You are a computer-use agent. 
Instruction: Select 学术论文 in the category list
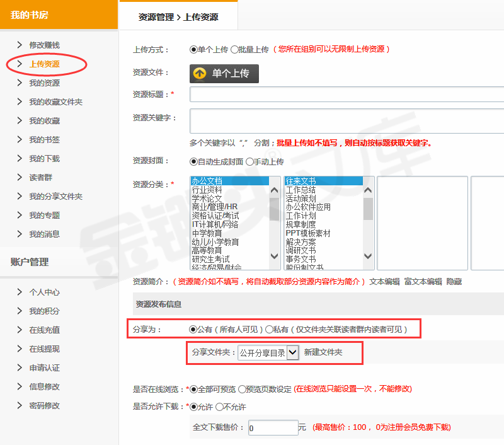click(x=207, y=199)
